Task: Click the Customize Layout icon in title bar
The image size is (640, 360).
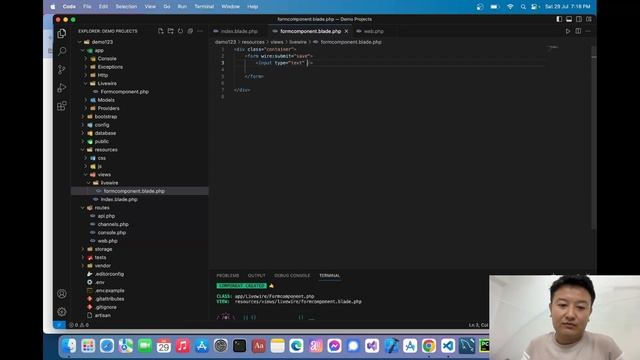Action: point(589,19)
